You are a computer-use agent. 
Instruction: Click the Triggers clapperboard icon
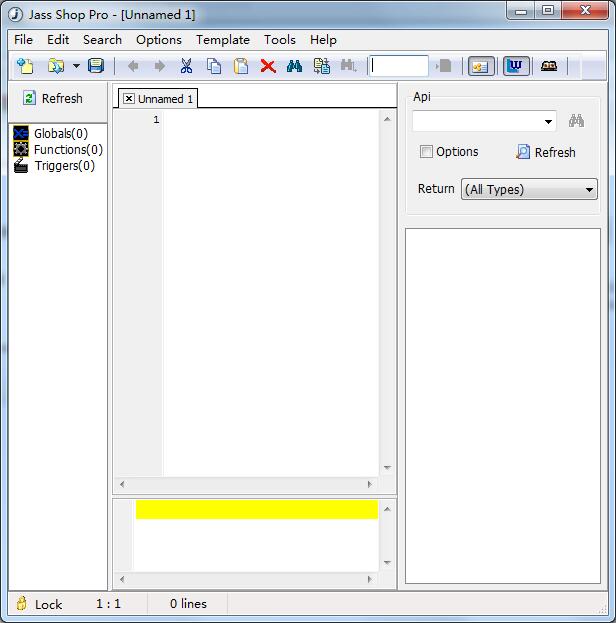pos(21,165)
